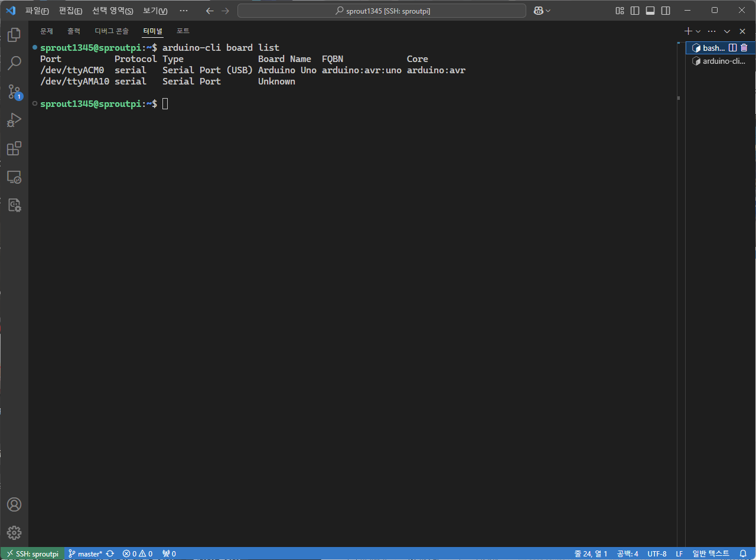This screenshot has width=756, height=560.
Task: Click the UTF-8 encoding indicator
Action: coord(657,554)
